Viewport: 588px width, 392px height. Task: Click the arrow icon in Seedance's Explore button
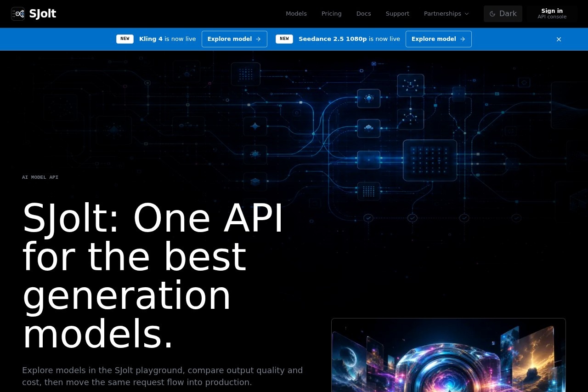click(x=462, y=39)
